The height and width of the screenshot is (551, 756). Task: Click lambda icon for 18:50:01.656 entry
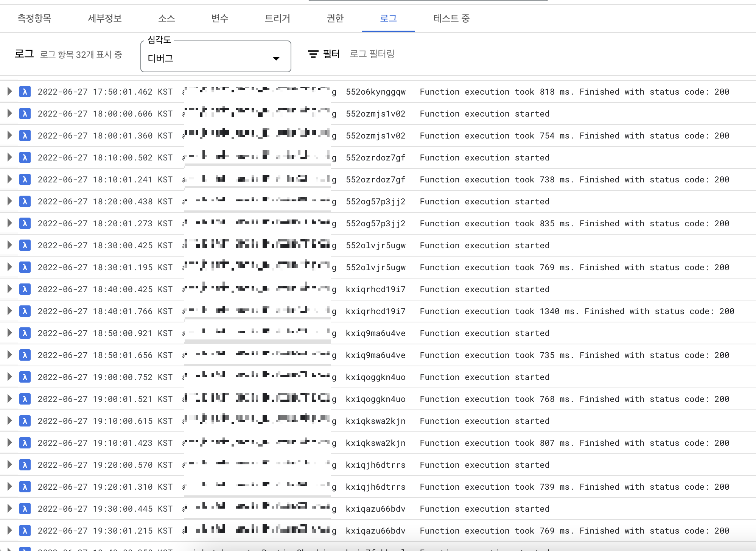coord(25,355)
